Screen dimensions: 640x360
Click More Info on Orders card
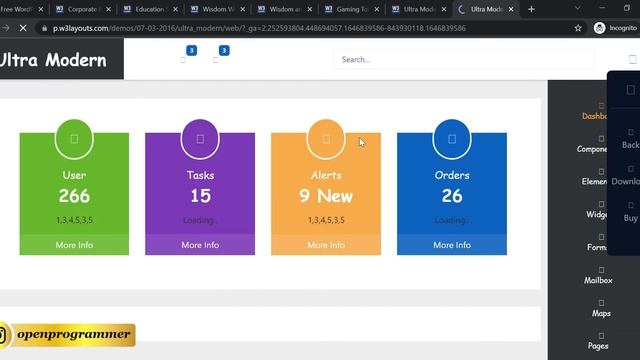pos(452,245)
